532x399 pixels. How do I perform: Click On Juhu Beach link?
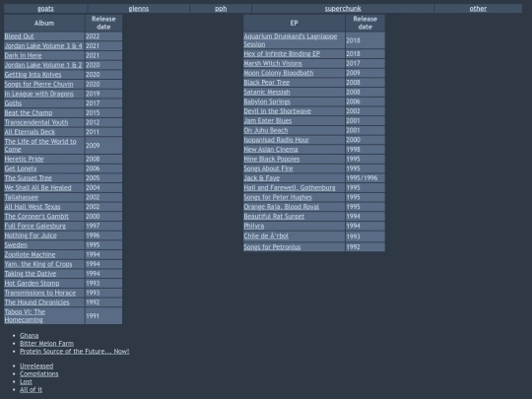(x=266, y=130)
